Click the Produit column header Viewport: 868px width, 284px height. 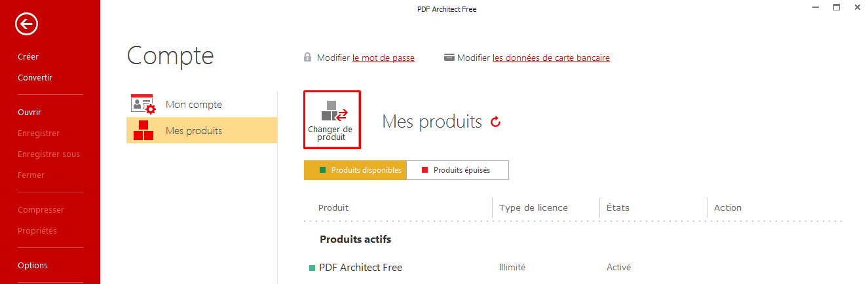pos(333,208)
